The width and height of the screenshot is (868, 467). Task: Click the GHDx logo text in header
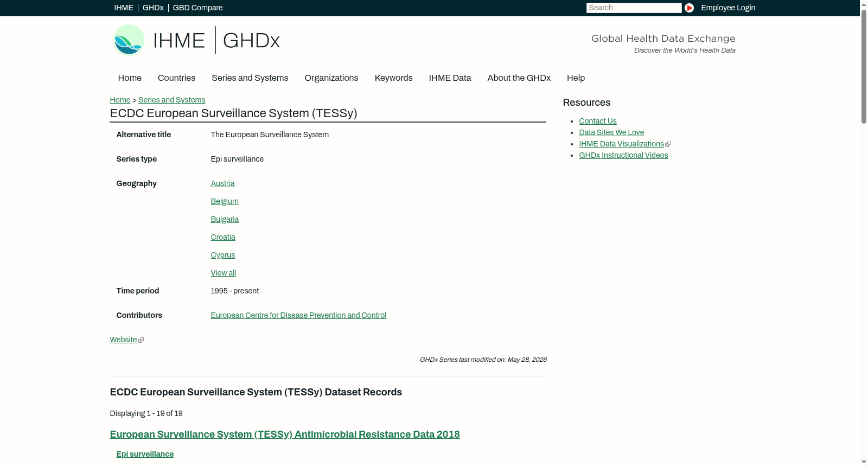251,41
